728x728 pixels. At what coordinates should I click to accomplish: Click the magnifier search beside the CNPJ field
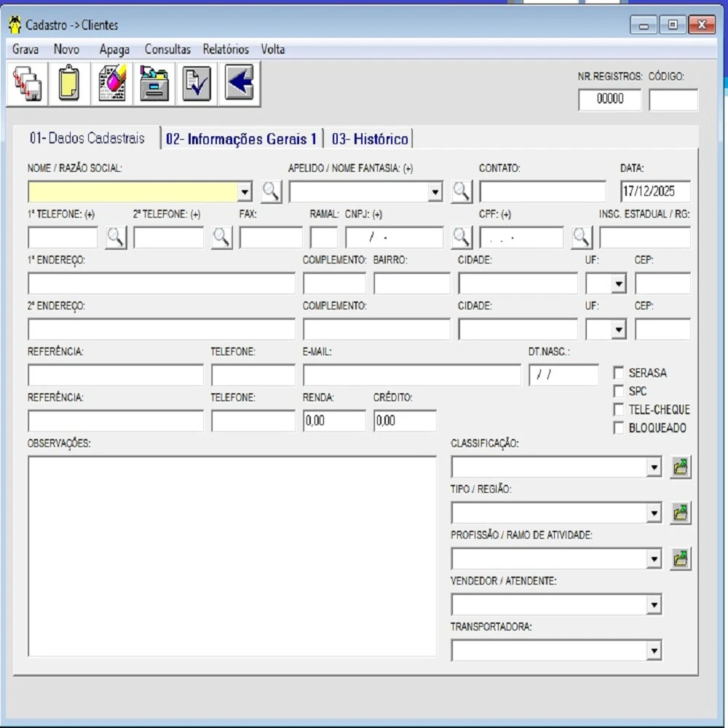462,237
